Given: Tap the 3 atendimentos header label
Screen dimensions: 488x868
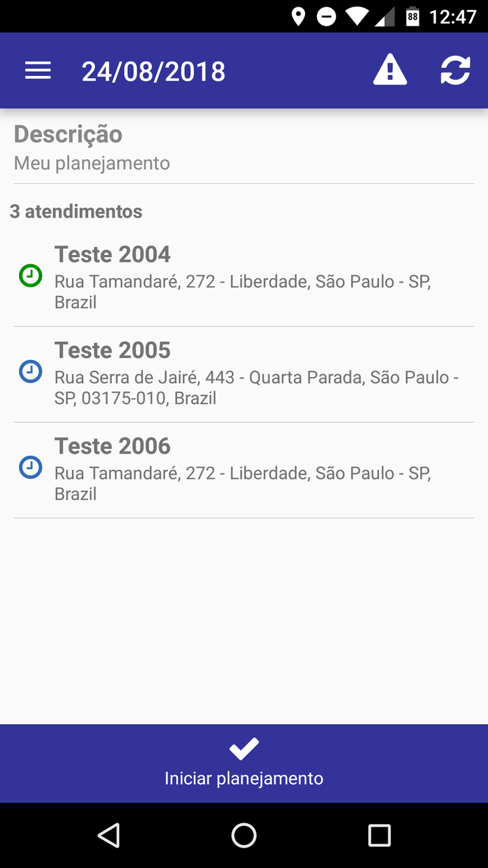Looking at the screenshot, I should click(x=76, y=212).
